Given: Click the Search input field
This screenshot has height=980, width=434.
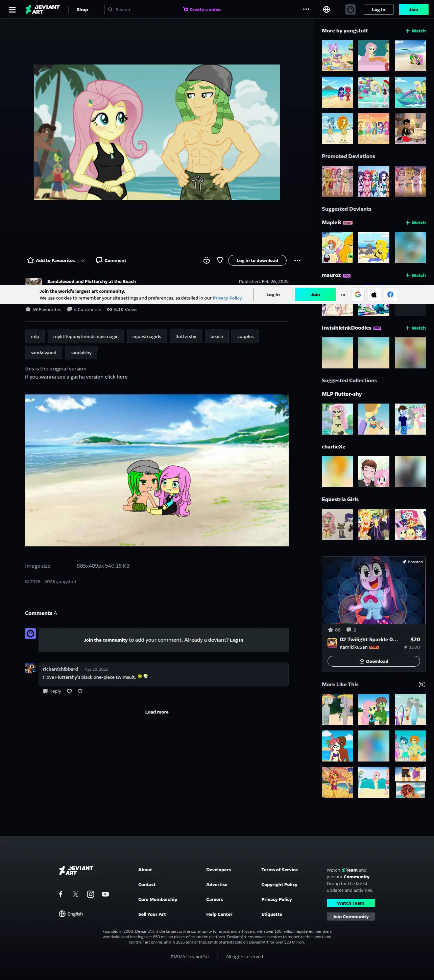Looking at the screenshot, I should (138, 9).
